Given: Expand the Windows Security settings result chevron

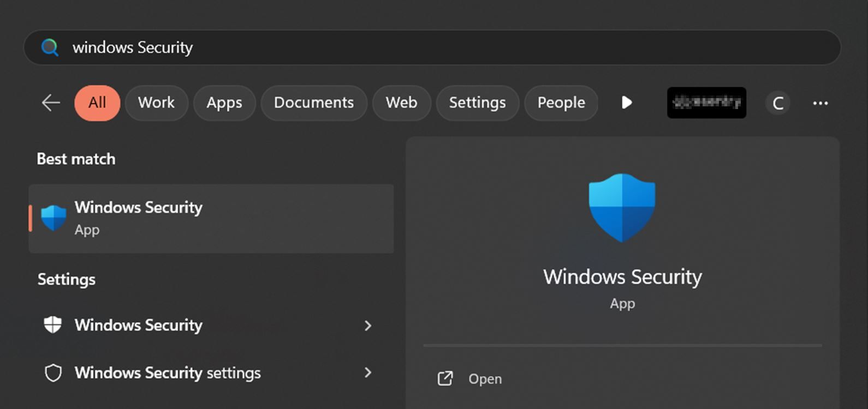Looking at the screenshot, I should coord(368,373).
